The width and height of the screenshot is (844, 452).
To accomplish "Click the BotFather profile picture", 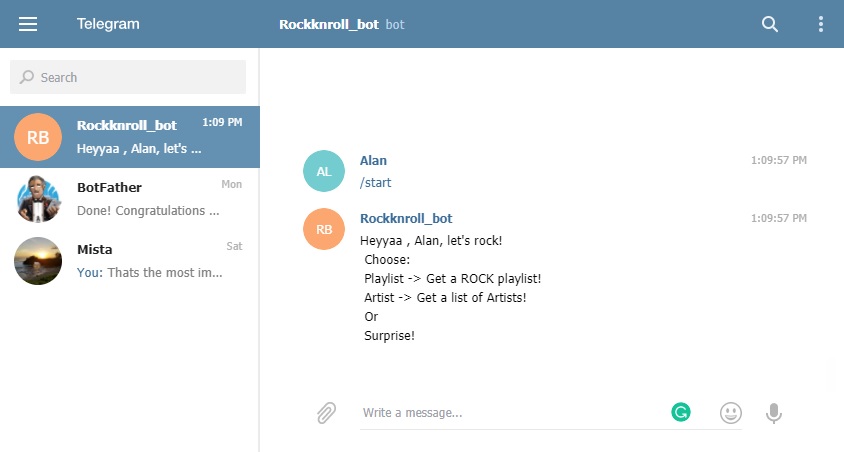I will pyautogui.click(x=38, y=199).
